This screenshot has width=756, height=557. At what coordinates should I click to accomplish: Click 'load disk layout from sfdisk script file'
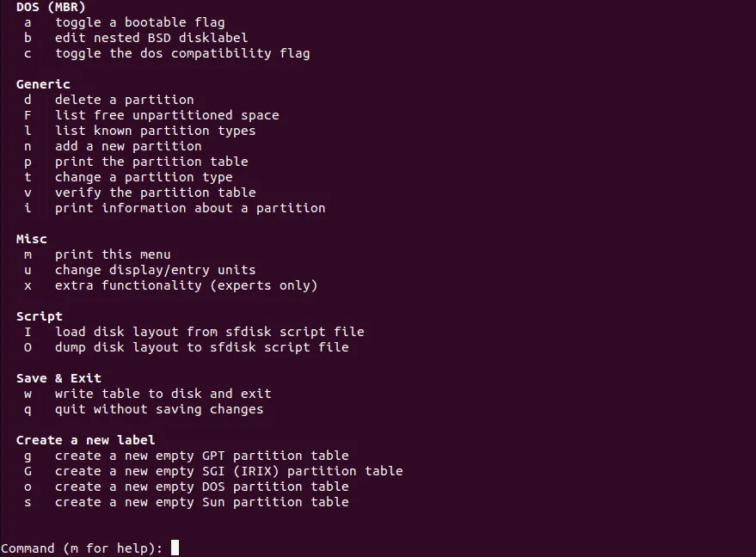(209, 332)
